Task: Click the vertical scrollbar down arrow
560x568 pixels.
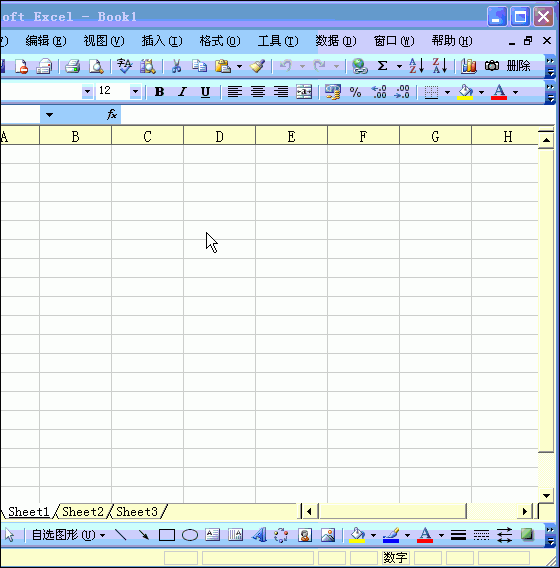Action: tap(546, 496)
